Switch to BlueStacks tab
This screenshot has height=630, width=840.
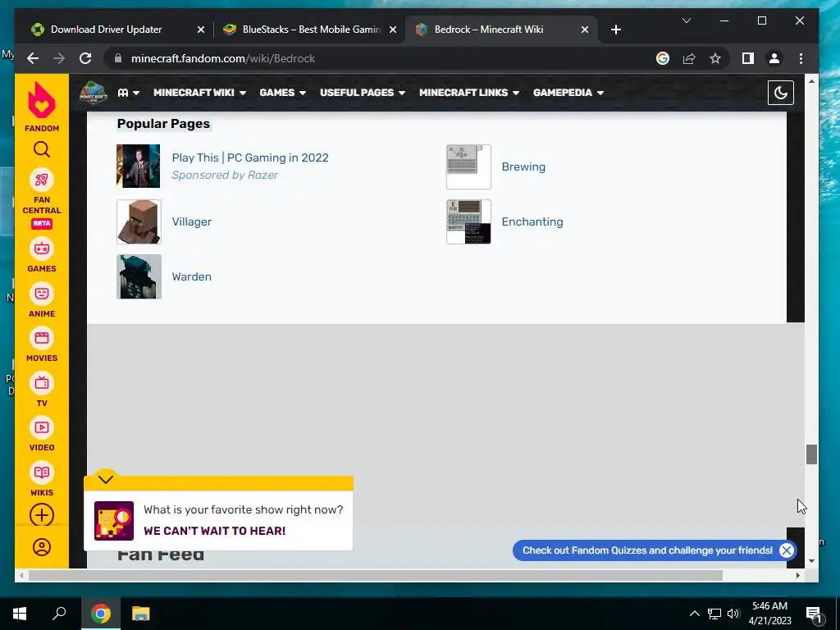[x=311, y=30]
